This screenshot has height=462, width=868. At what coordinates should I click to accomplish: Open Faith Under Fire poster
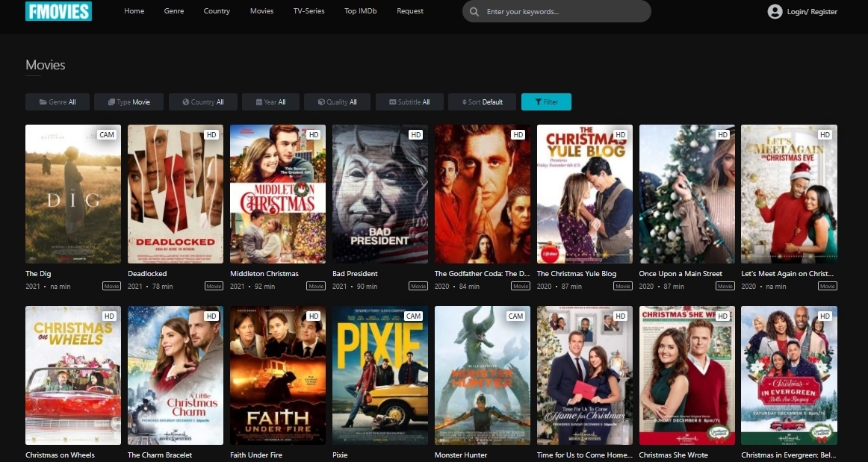tap(278, 375)
